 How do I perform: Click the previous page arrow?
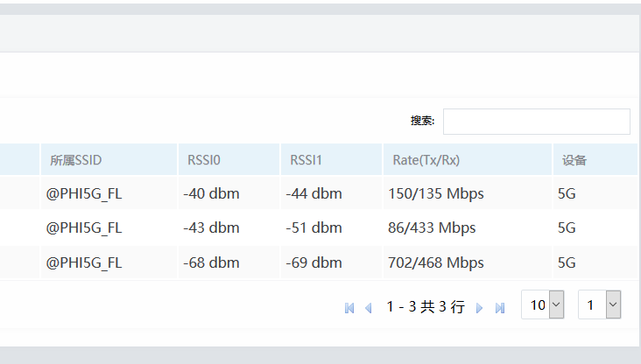coord(369,308)
